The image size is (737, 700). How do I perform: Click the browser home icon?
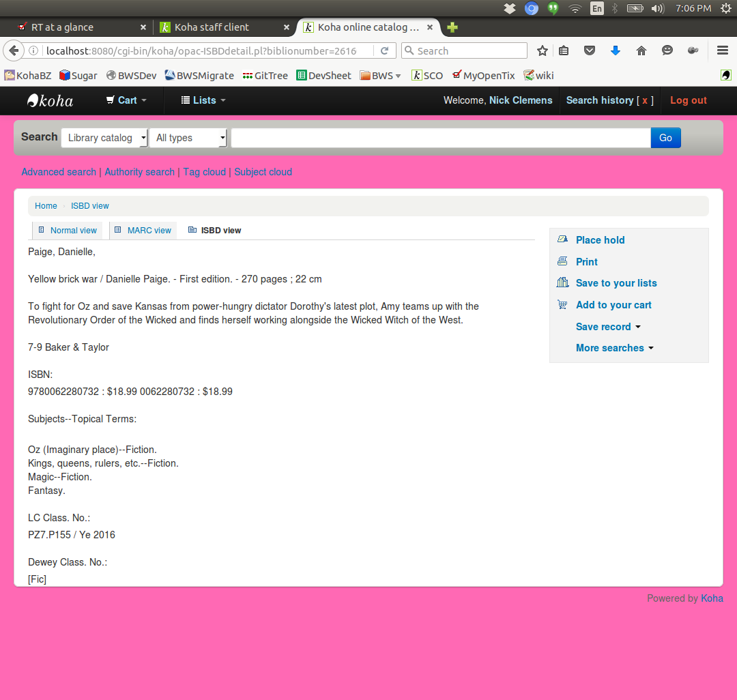click(x=641, y=50)
